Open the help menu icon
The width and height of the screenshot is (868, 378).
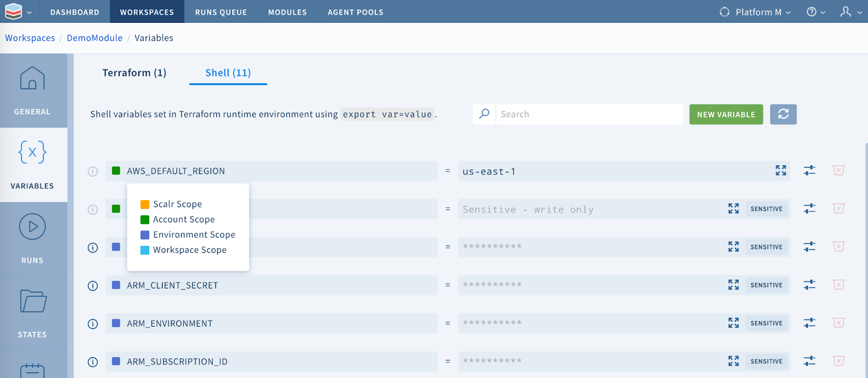816,12
